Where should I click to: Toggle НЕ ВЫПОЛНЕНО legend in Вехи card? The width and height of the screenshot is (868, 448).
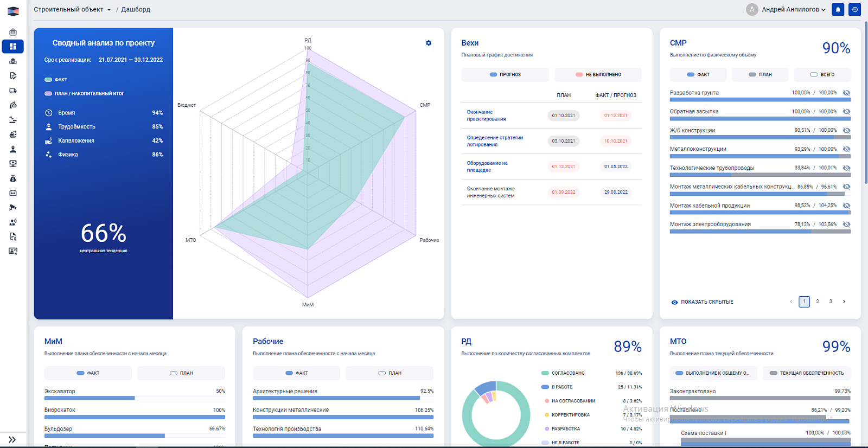pos(598,74)
